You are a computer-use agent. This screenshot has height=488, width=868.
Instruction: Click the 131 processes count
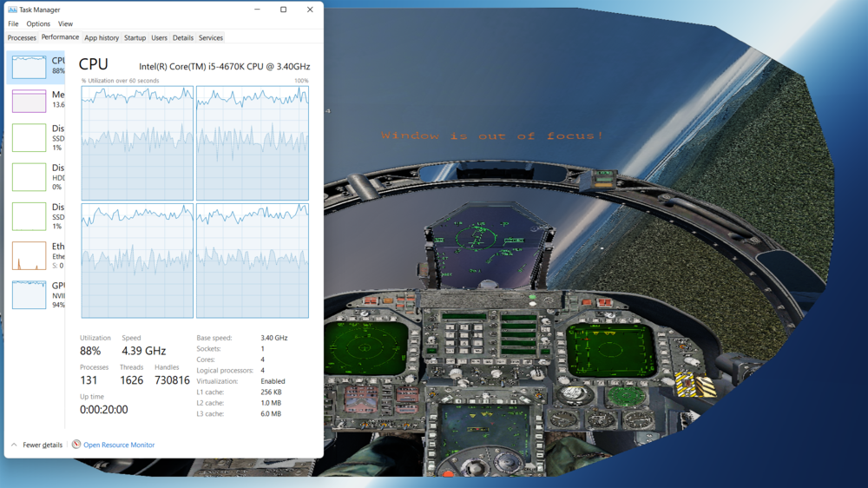pyautogui.click(x=89, y=380)
